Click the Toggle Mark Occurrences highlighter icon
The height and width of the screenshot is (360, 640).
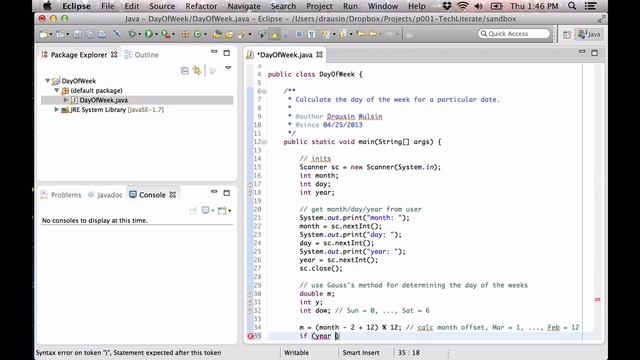click(x=274, y=34)
